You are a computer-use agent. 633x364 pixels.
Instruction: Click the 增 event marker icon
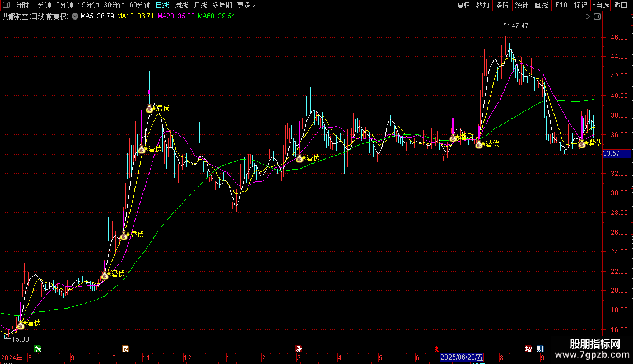point(528,348)
